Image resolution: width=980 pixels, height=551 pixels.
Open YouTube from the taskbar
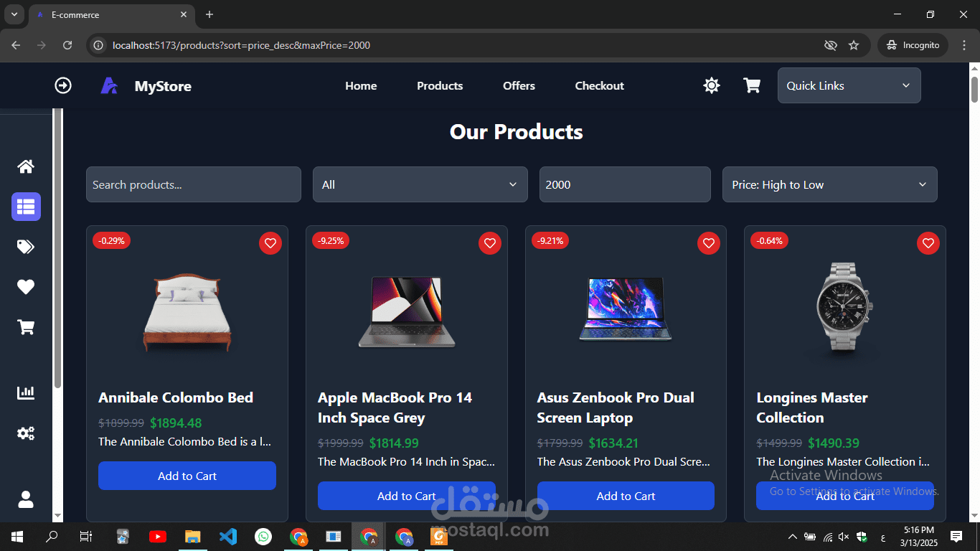tap(158, 536)
